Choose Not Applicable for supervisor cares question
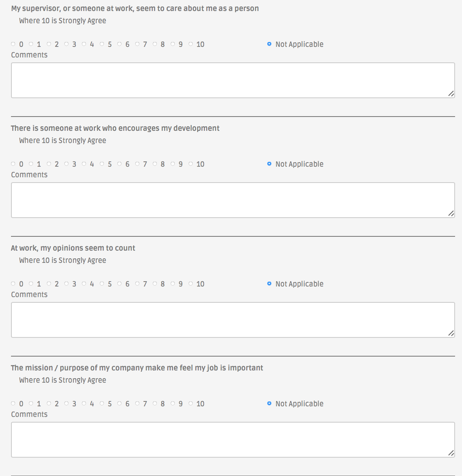 (x=269, y=44)
